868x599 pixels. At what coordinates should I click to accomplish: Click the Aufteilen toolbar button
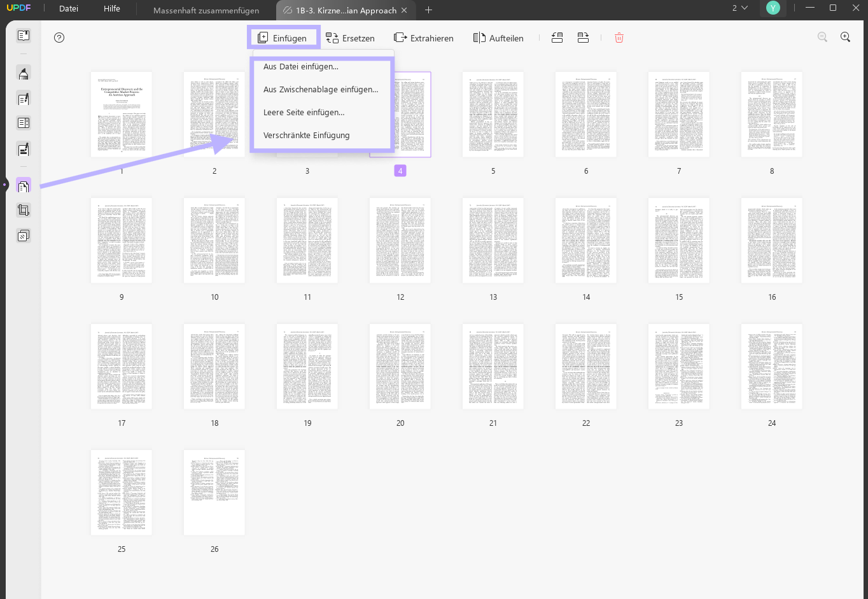pyautogui.click(x=498, y=38)
